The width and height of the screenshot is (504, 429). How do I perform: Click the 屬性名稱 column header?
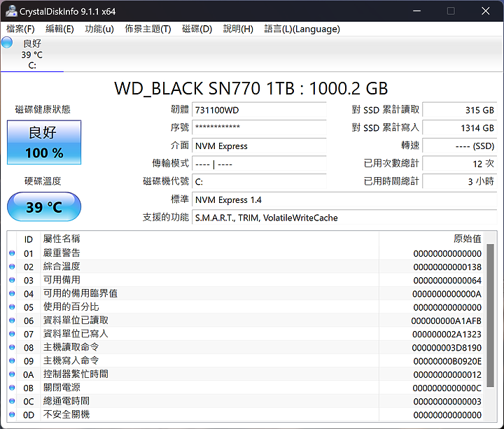point(210,239)
